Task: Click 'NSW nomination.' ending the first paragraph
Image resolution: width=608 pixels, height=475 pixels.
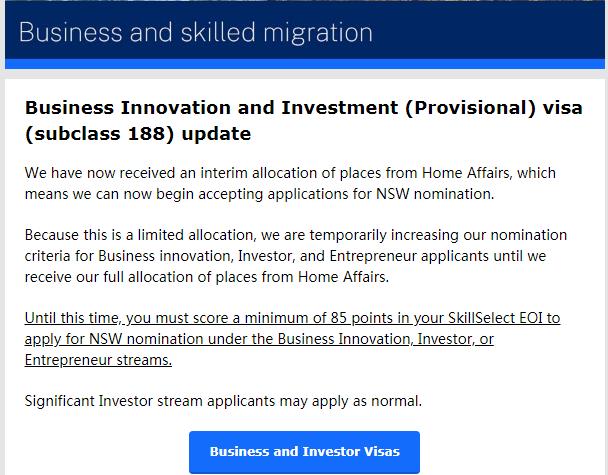Action: pos(435,194)
